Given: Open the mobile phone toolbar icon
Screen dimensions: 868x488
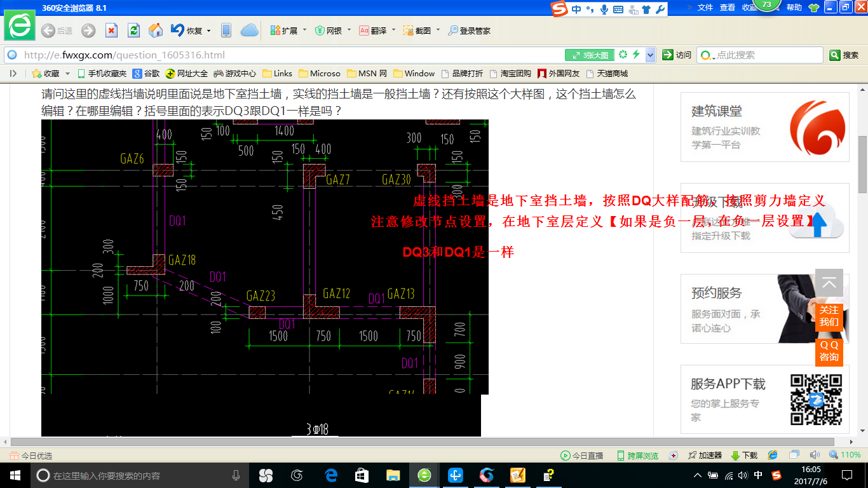Looking at the screenshot, I should 226,30.
